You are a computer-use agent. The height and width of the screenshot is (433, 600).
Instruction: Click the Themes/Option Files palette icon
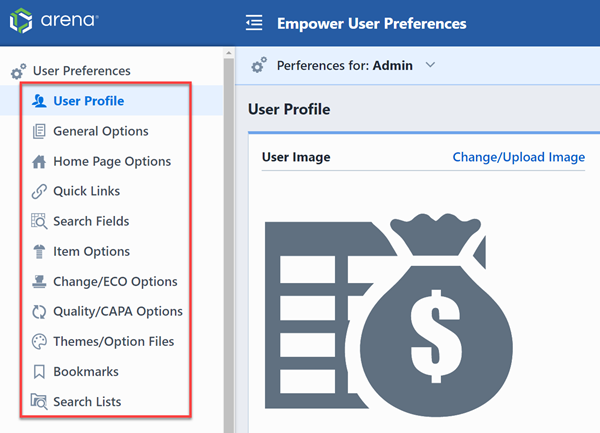click(x=39, y=342)
